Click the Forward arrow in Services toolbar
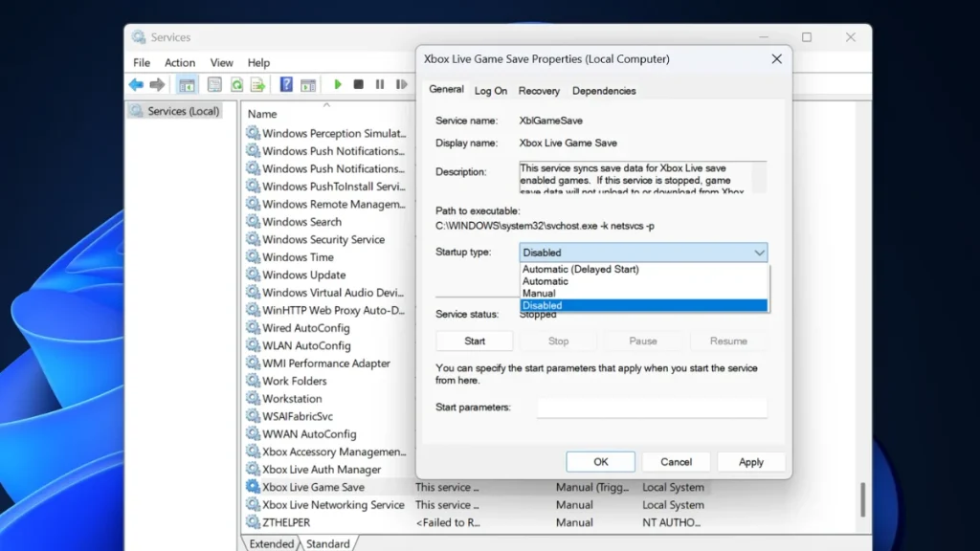The height and width of the screenshot is (551, 980). point(158,84)
